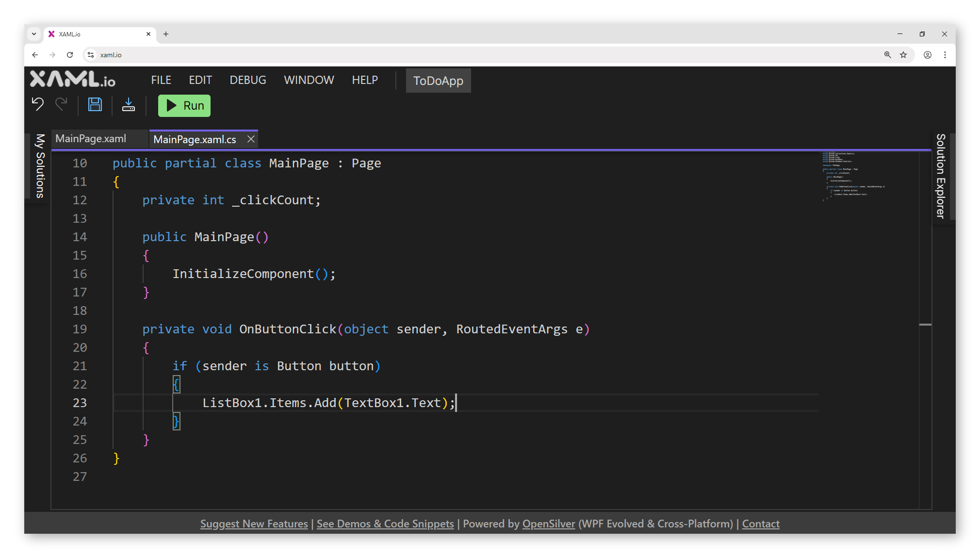This screenshot has height=558, width=980.
Task: Refresh the page in the browser
Action: coord(70,55)
